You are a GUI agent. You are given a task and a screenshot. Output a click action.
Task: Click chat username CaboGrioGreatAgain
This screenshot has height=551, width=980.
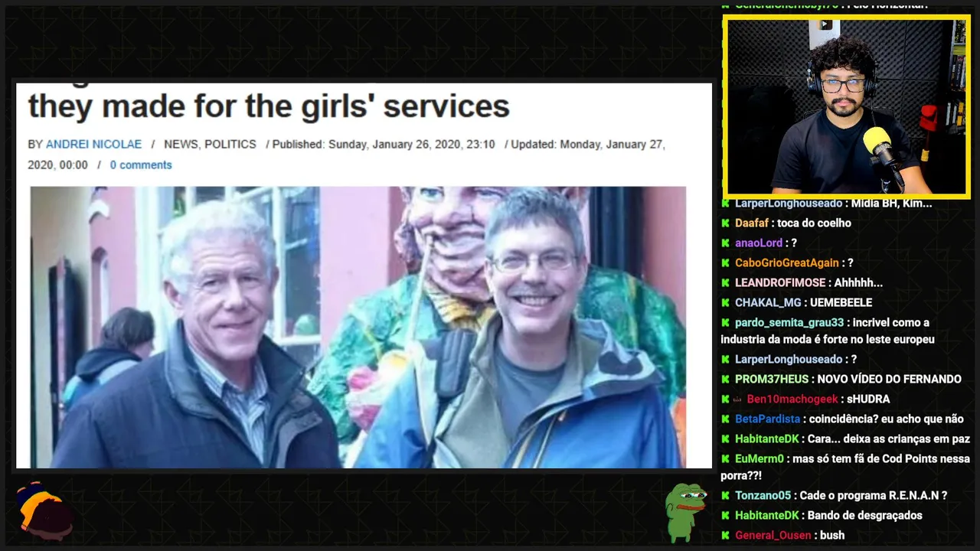pos(787,263)
